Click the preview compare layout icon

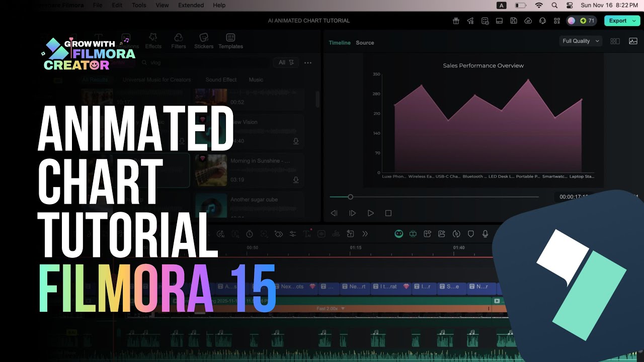[615, 41]
